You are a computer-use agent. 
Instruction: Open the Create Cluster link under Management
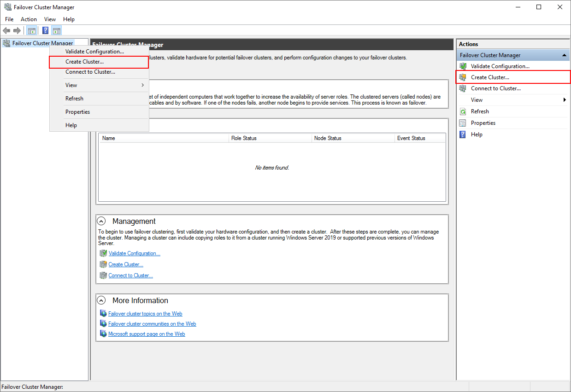[x=126, y=264]
